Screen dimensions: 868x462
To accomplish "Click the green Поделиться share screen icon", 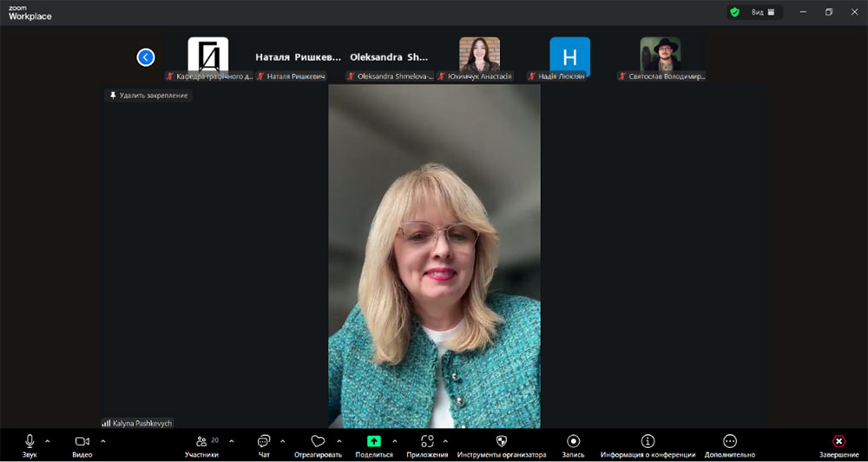I will pyautogui.click(x=374, y=441).
